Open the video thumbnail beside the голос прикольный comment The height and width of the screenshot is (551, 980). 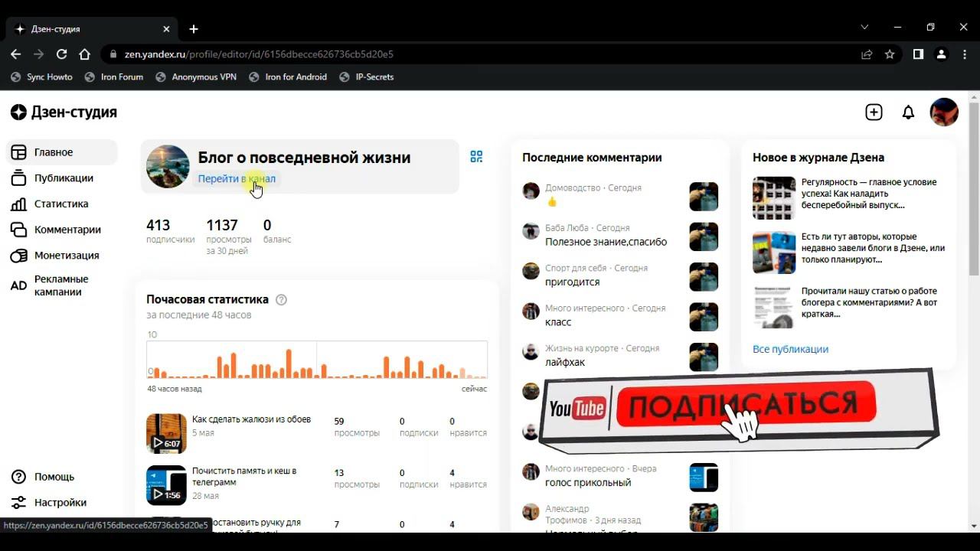tap(704, 478)
